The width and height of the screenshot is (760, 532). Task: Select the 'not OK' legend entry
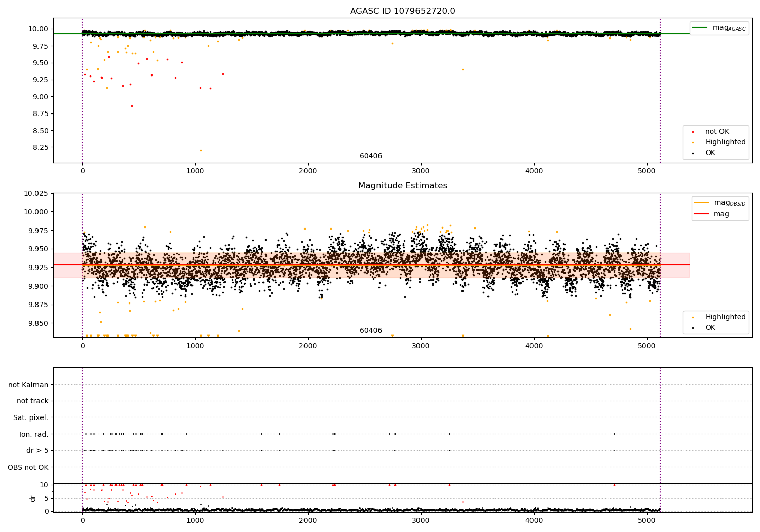pos(717,132)
